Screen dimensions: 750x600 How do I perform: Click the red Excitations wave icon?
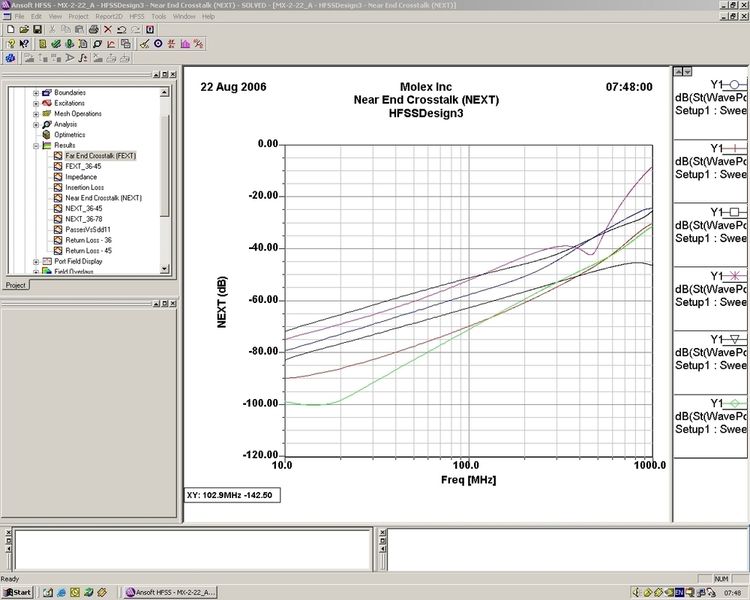[46, 103]
